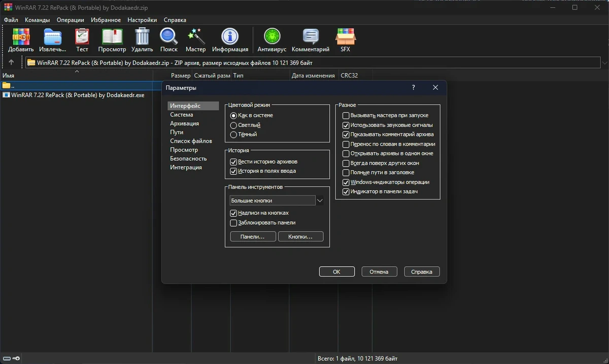
Task: Click the key icon in status bar
Action: (16, 359)
